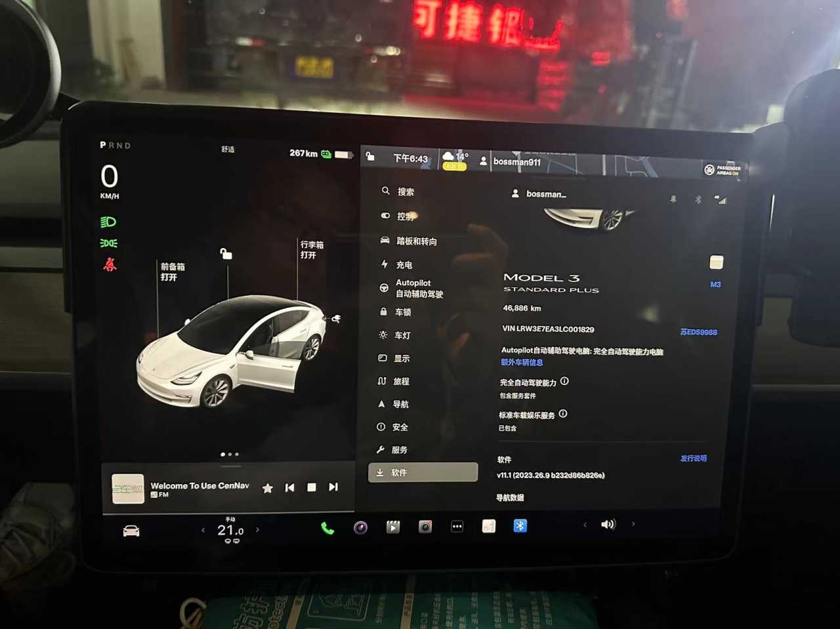Tap the page dots below the car image
840x629 pixels.
[x=230, y=454]
